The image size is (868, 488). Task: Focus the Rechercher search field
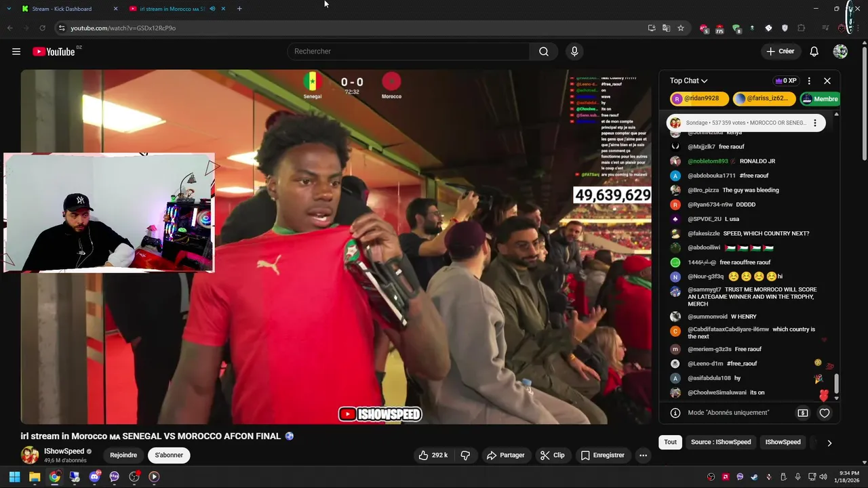click(x=409, y=52)
